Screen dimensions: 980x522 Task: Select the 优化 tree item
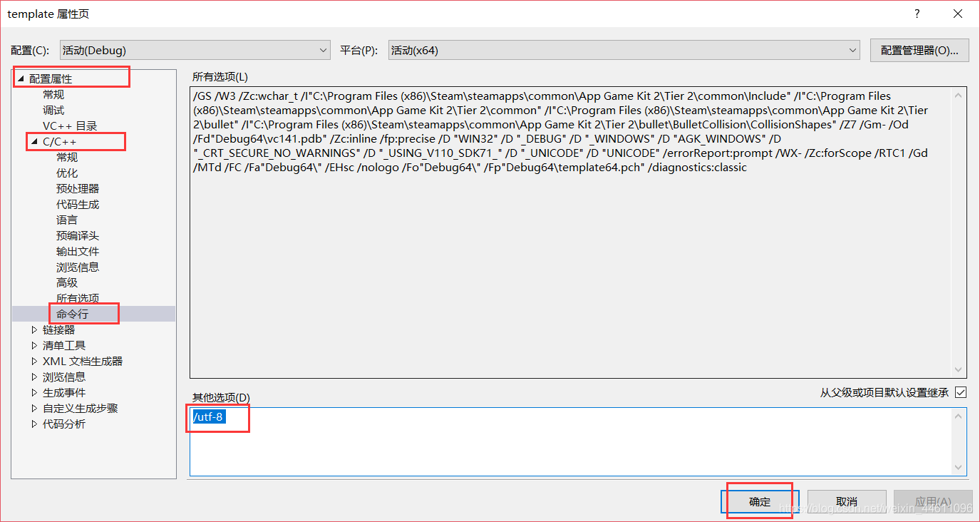point(67,173)
